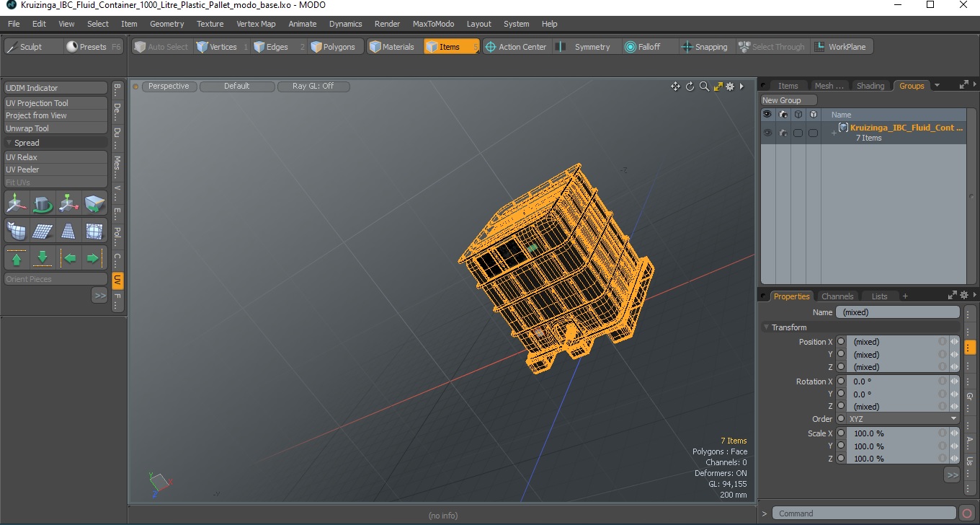Open the Presets browser
This screenshot has width=980, height=525.
click(x=94, y=47)
